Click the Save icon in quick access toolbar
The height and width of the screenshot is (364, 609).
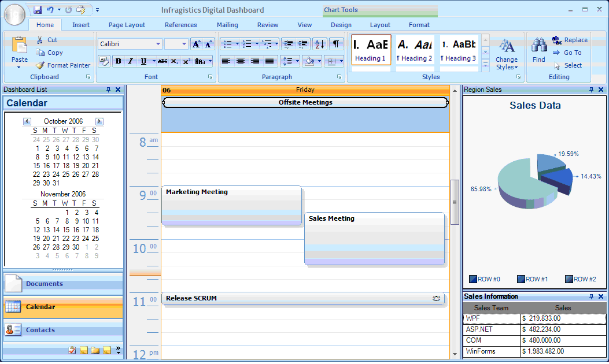38,10
